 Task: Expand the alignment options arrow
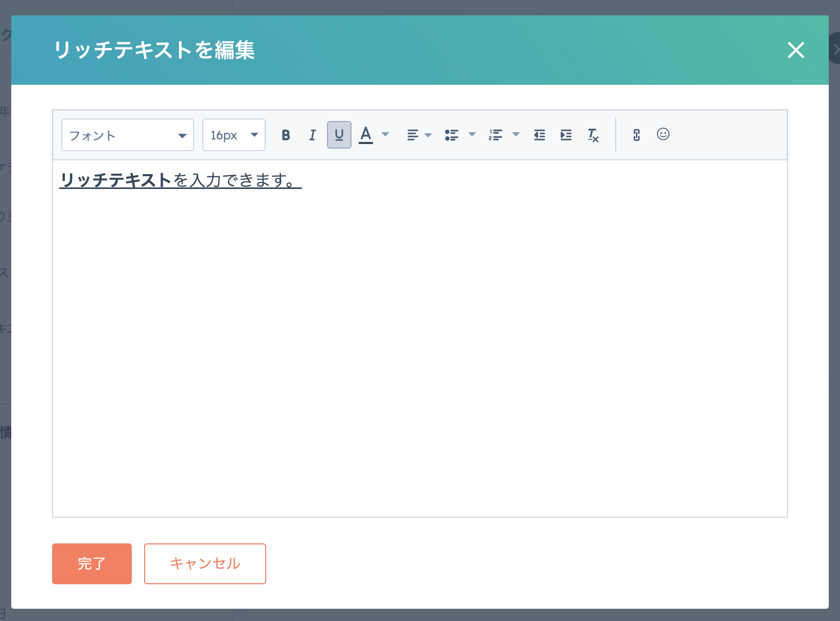point(428,135)
